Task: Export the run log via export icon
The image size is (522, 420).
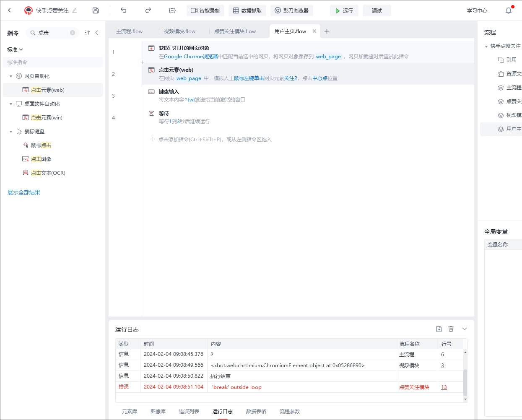Action: click(x=439, y=329)
